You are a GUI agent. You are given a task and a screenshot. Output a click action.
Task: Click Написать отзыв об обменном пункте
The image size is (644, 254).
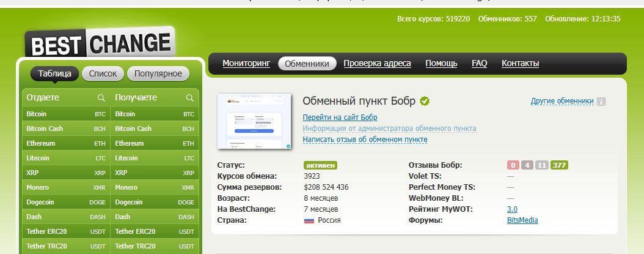pyautogui.click(x=365, y=140)
